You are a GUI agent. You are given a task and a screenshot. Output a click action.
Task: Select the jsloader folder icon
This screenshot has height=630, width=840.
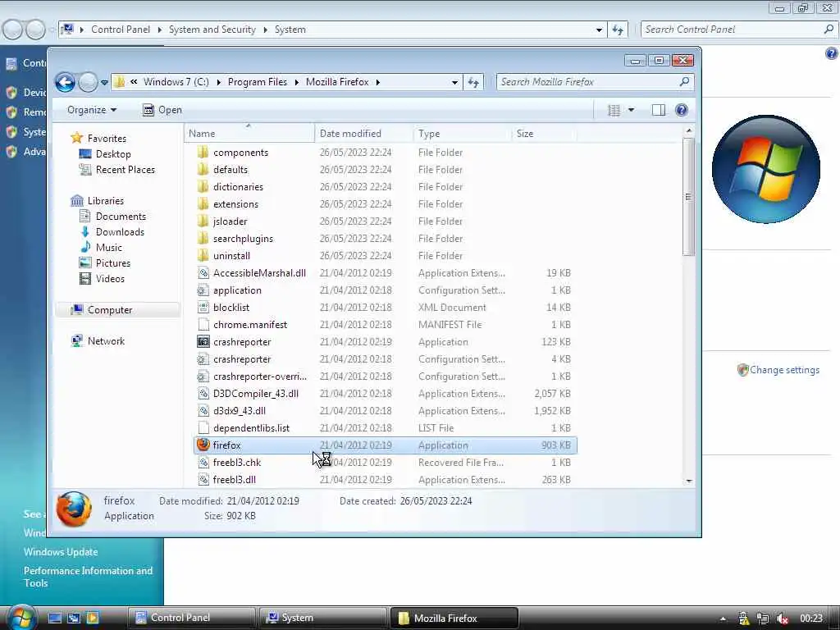tap(203, 221)
